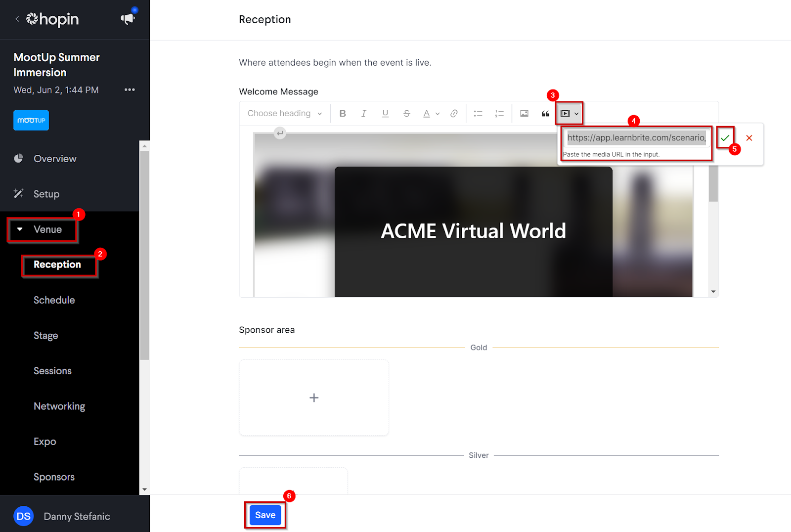Click the DS user avatar
Image resolution: width=791 pixels, height=532 pixels.
(23, 516)
